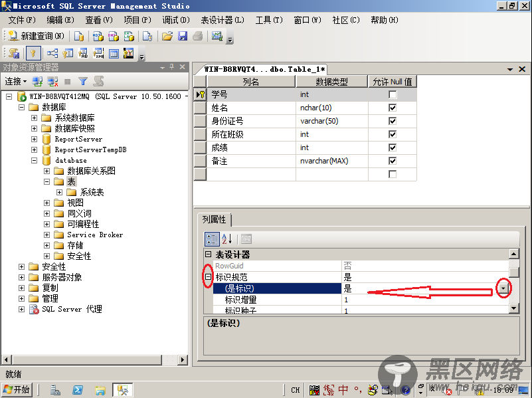Click the Manage XML Indexes icon
The width and height of the screenshot is (532, 398).
point(98,53)
